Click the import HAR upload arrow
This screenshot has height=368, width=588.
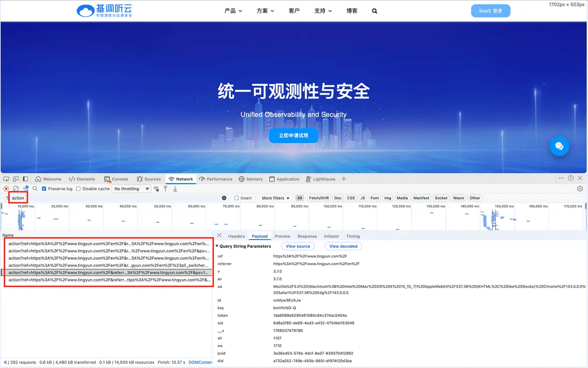[x=165, y=189]
